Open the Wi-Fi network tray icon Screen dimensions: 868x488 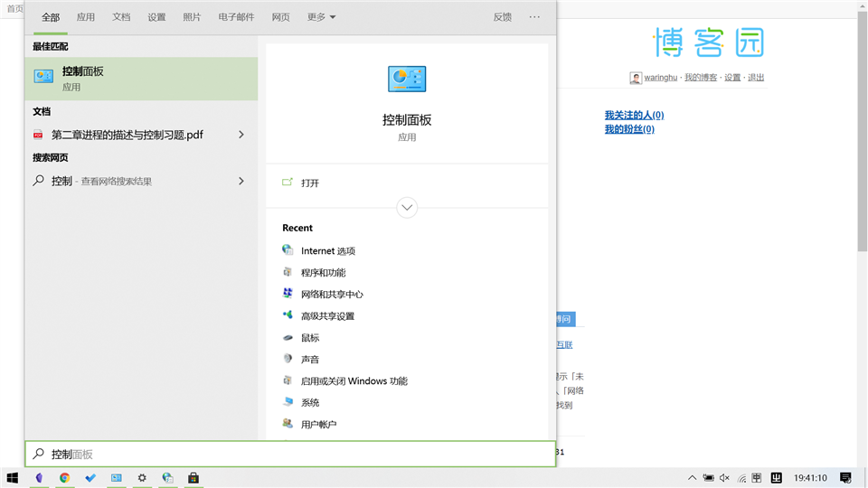(x=741, y=478)
